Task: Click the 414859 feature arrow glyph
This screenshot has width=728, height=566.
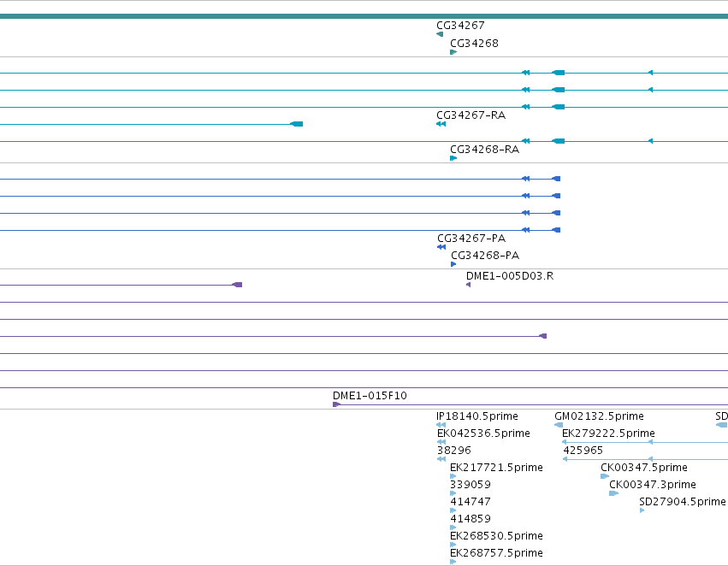Action: point(453,528)
